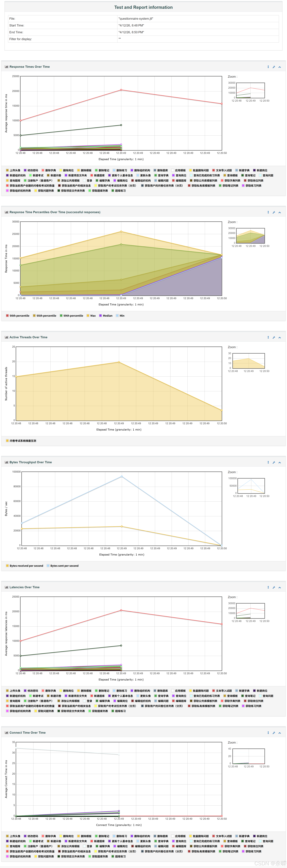Image resolution: width=287 pixels, height=868 pixels.
Task: Click the Min legend color swatch
Action: 117,316
